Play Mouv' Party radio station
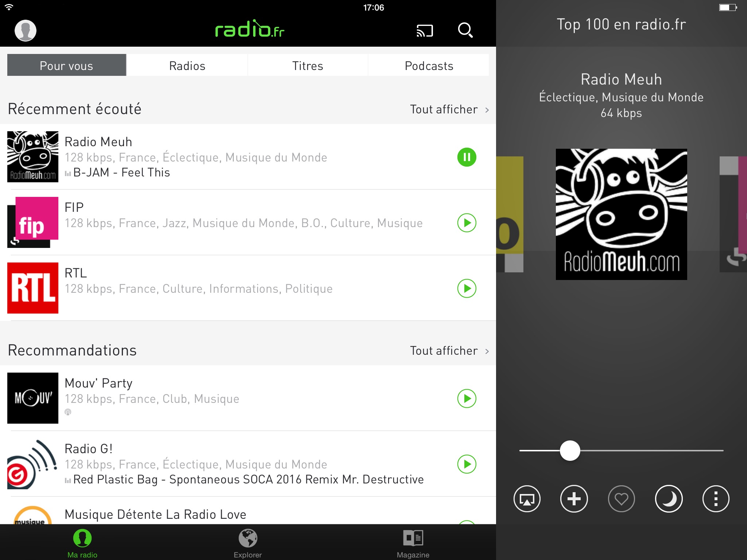 pyautogui.click(x=467, y=398)
